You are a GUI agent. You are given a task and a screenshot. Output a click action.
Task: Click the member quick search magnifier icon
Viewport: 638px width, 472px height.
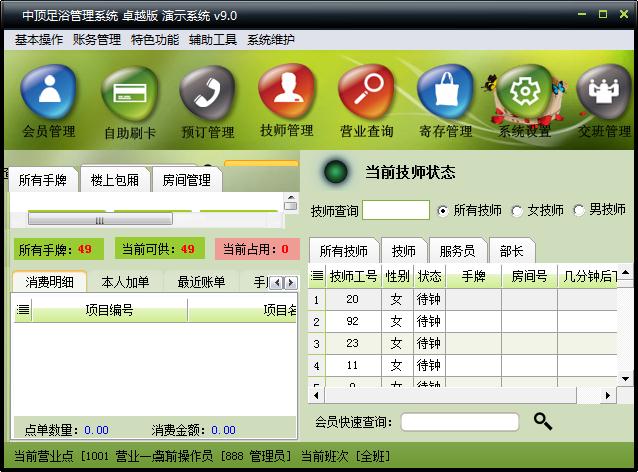tap(543, 421)
